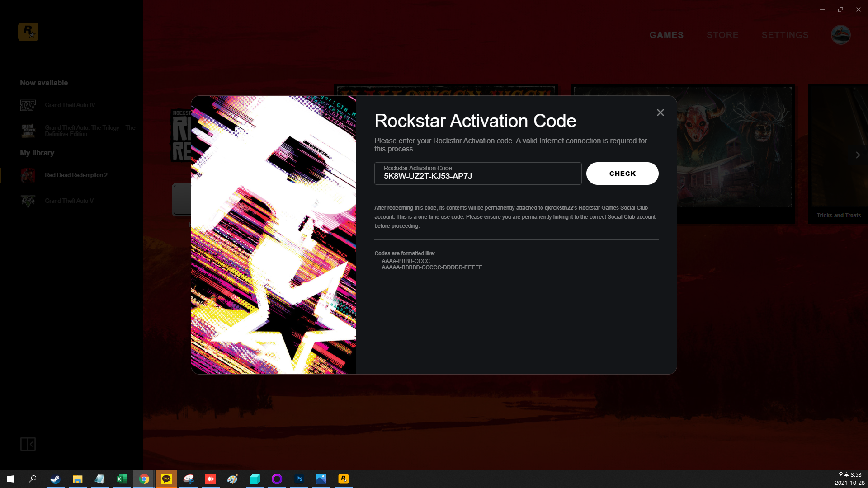This screenshot has width=868, height=488.
Task: Open Google Chrome from the taskbar
Action: point(144,479)
